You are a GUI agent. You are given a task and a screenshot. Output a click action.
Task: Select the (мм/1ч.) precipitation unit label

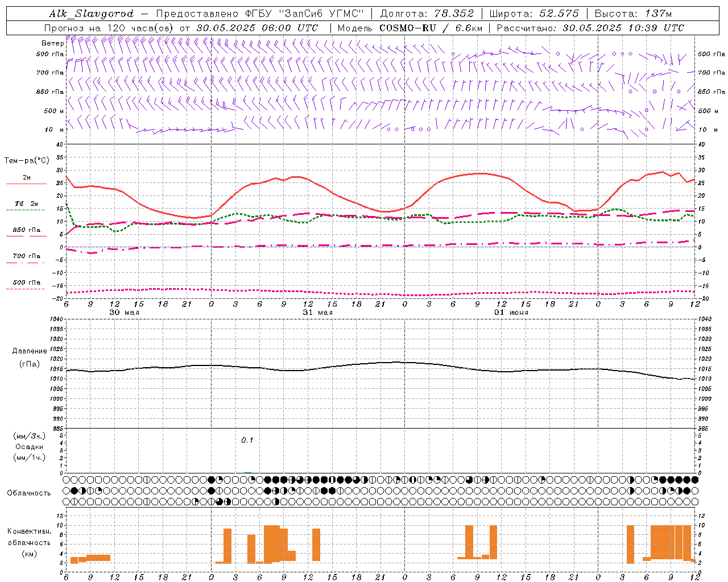click(x=30, y=458)
